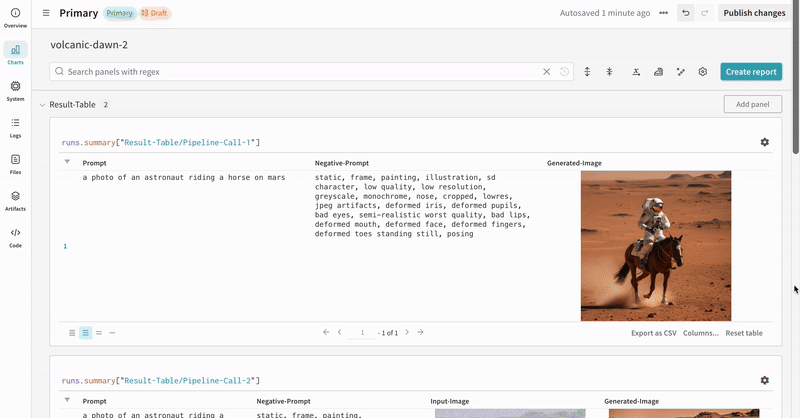Open the Logs tab in sidebar
The height and width of the screenshot is (418, 800).
point(15,127)
